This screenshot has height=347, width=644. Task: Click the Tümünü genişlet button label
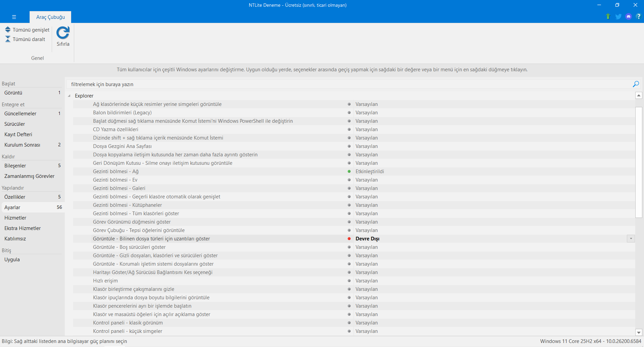[31, 30]
